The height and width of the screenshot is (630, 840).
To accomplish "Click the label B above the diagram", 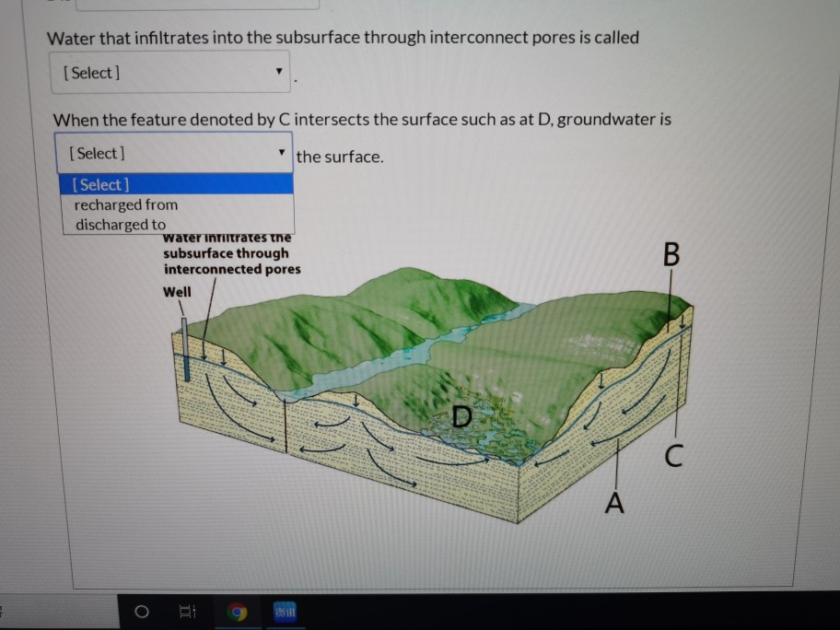I will 671,254.
